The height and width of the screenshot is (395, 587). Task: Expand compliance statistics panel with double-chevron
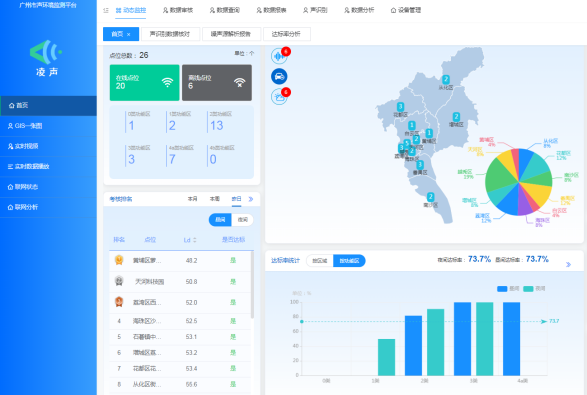point(568,265)
